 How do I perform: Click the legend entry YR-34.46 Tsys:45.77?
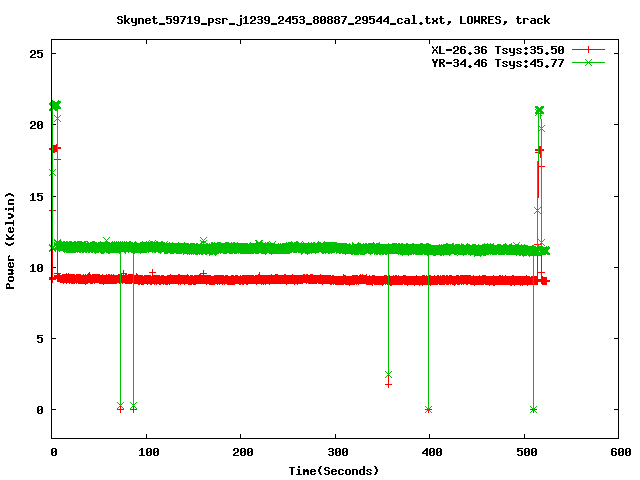[x=498, y=63]
